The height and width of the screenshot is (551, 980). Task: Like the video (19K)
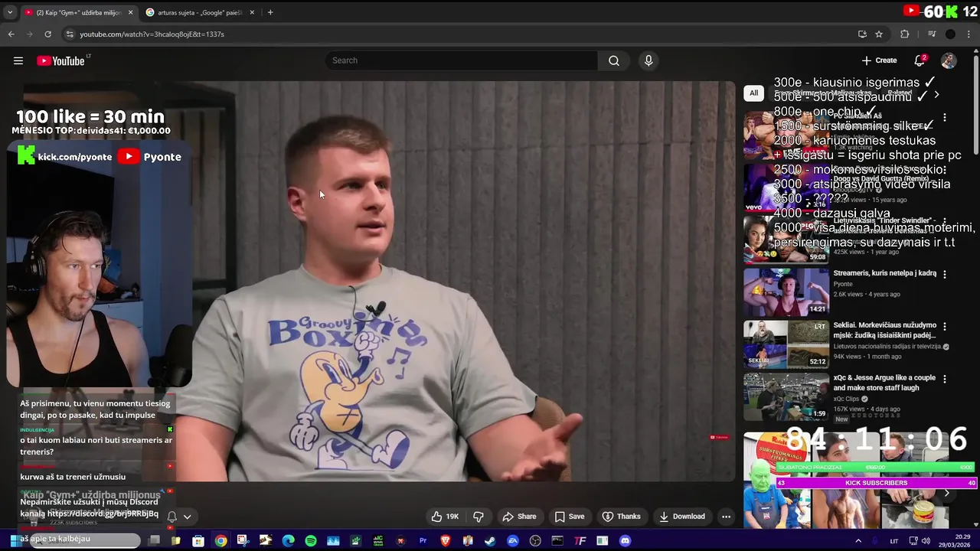pyautogui.click(x=445, y=517)
